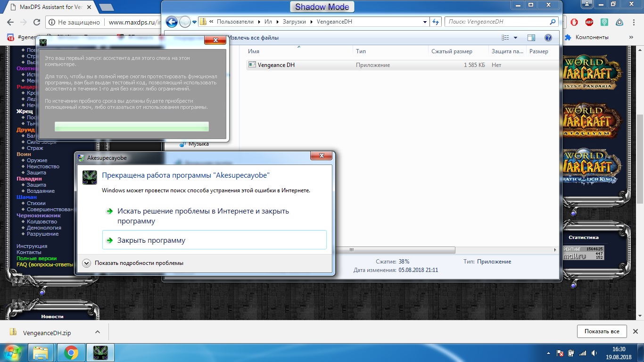Image resolution: width=644 pixels, height=362 pixels.
Task: Open the Chrome three-dot menu
Action: pyautogui.click(x=635, y=22)
